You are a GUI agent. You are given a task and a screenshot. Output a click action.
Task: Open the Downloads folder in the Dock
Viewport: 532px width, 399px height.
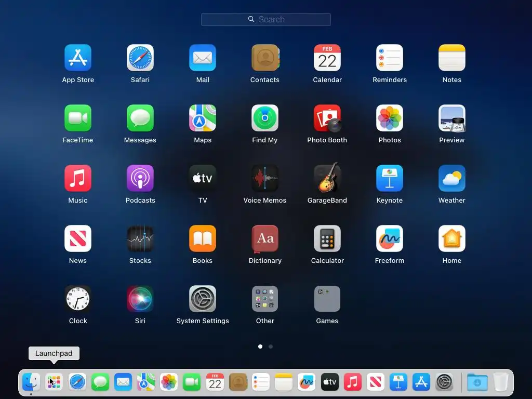click(477, 382)
